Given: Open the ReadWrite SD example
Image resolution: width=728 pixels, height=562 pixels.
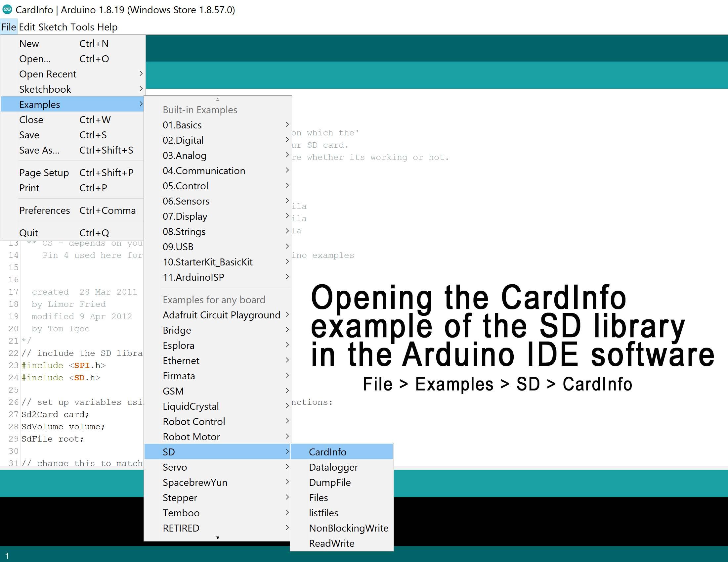Looking at the screenshot, I should [331, 543].
